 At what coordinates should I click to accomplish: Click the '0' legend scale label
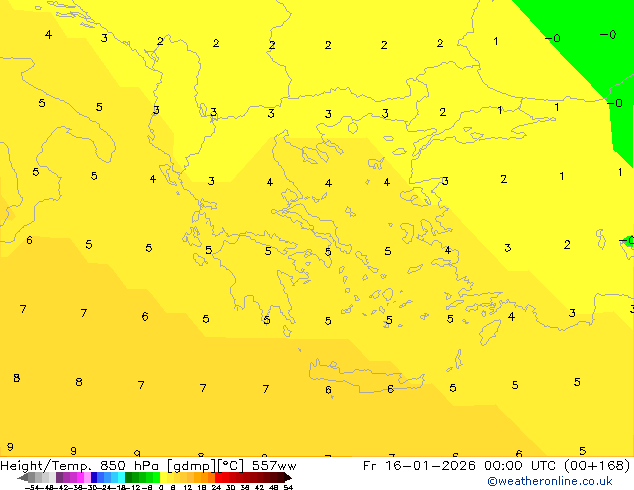[x=161, y=487]
